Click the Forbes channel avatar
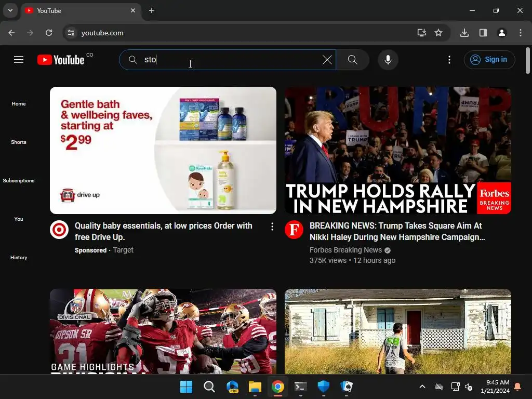Screen dimensions: 532x399 coord(294,230)
